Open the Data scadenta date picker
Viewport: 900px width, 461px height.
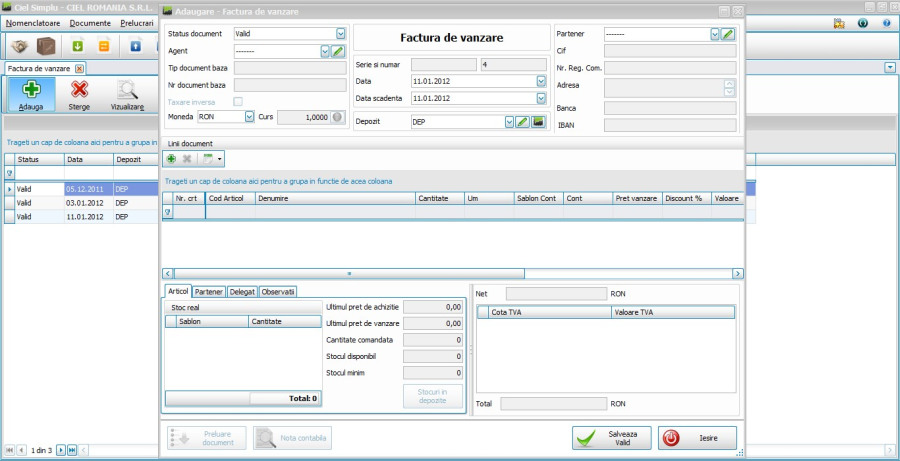click(541, 98)
